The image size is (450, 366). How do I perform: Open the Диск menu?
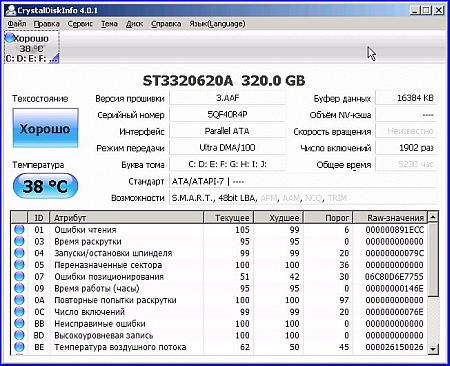pos(134,24)
